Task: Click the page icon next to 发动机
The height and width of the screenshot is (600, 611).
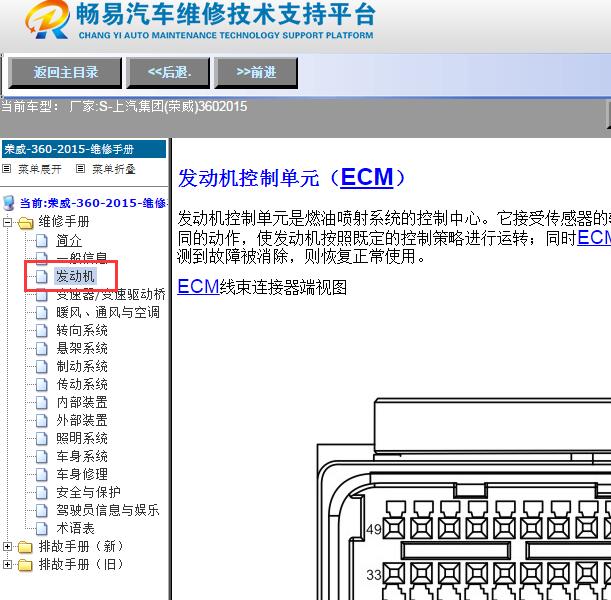Action: (x=42, y=277)
